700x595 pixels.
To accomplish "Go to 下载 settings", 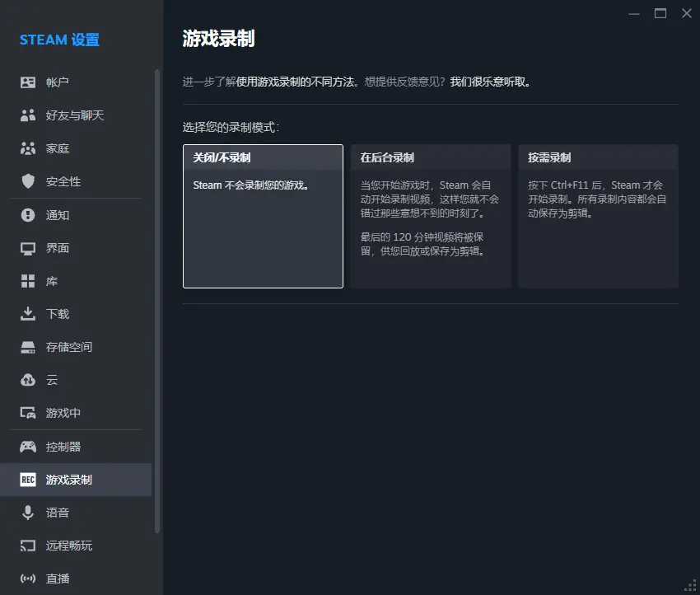I will click(76, 314).
